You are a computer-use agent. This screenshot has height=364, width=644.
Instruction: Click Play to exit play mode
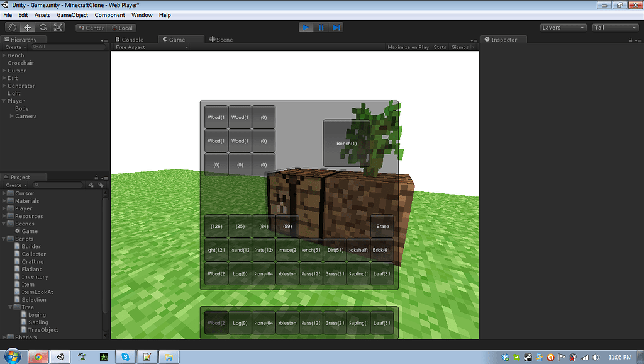(304, 27)
